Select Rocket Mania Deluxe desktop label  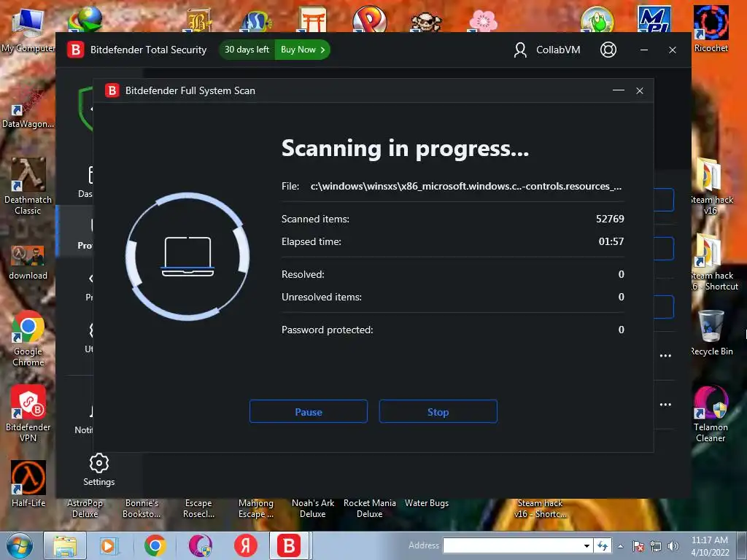[x=370, y=508]
